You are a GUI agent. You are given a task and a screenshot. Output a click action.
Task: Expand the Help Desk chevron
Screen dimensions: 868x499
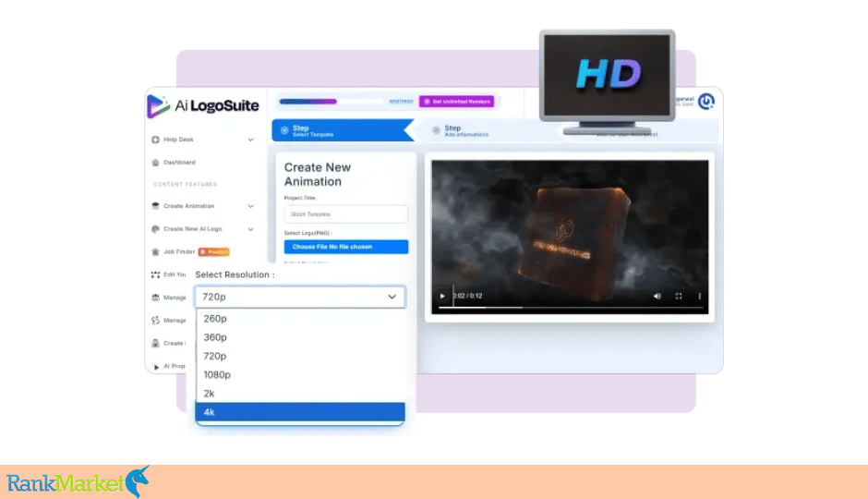(x=251, y=140)
